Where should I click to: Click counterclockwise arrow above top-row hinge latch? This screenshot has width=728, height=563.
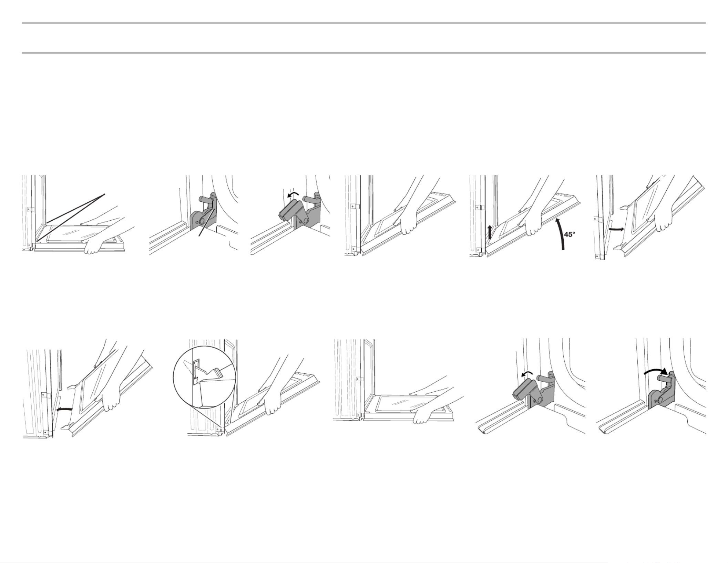point(293,195)
